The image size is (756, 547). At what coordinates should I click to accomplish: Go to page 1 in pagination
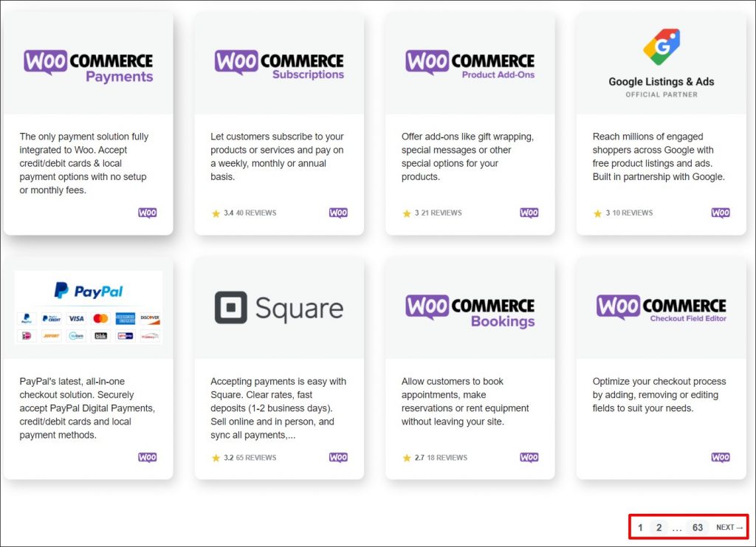(640, 527)
